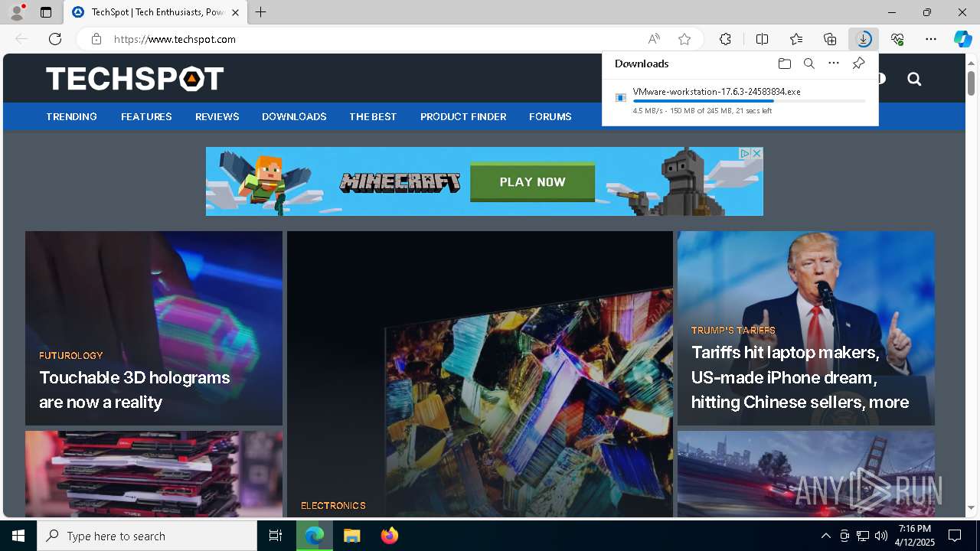Open the Forums link
The width and height of the screenshot is (980, 551).
click(550, 116)
